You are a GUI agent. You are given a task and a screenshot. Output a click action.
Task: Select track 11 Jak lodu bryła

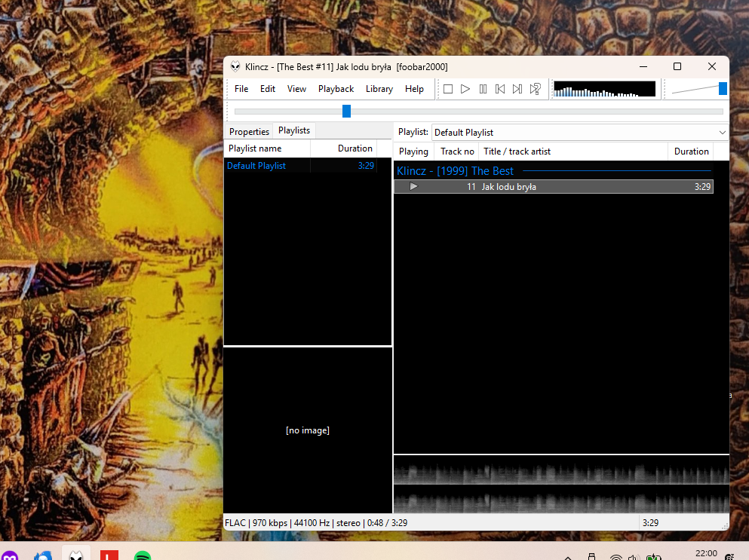click(x=554, y=187)
